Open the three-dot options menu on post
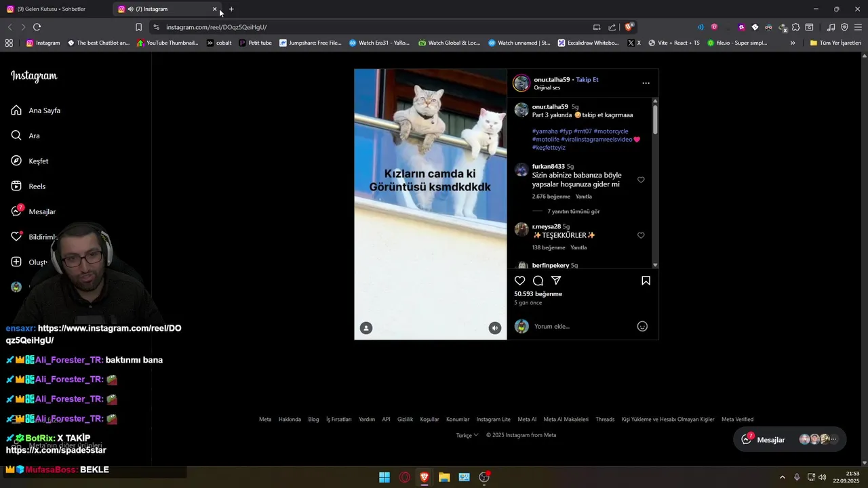 tap(646, 83)
